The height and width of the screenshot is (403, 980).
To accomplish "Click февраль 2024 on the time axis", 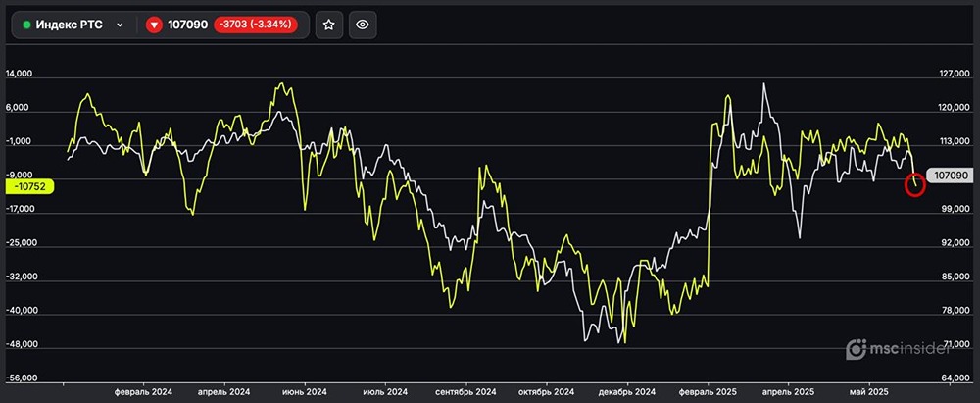I will [142, 391].
